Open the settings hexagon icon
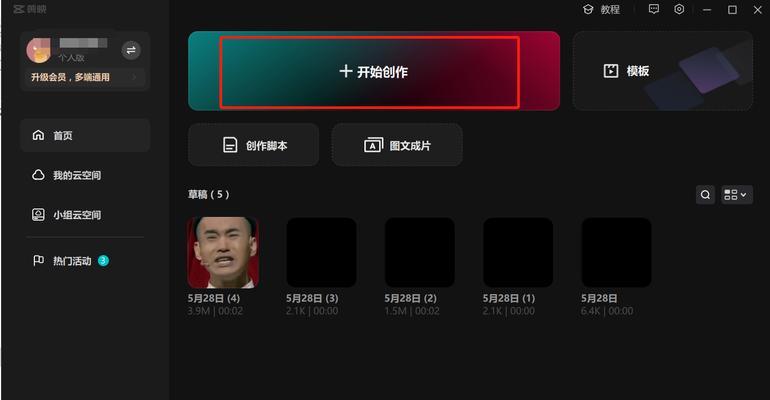Viewport: 770px width, 400px height. pyautogui.click(x=679, y=9)
